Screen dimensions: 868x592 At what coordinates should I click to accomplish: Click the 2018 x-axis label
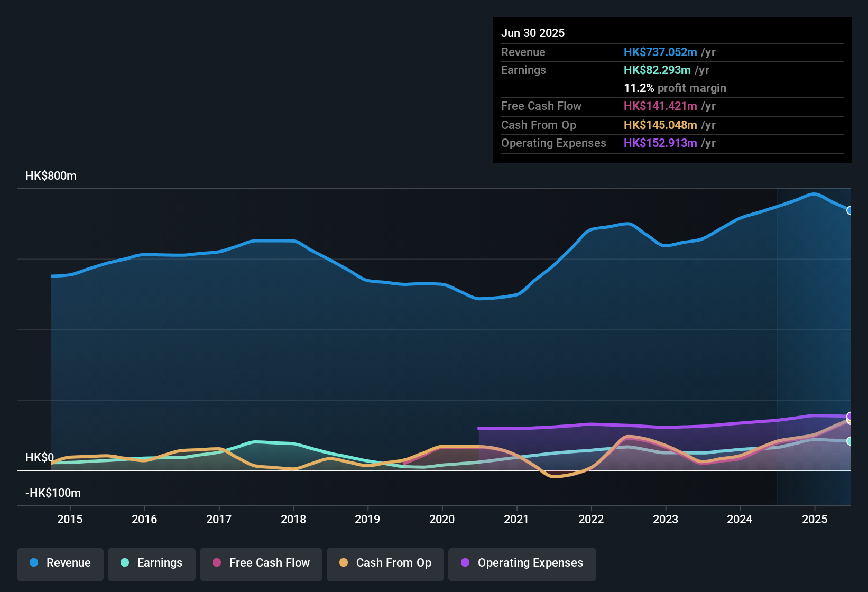point(293,519)
